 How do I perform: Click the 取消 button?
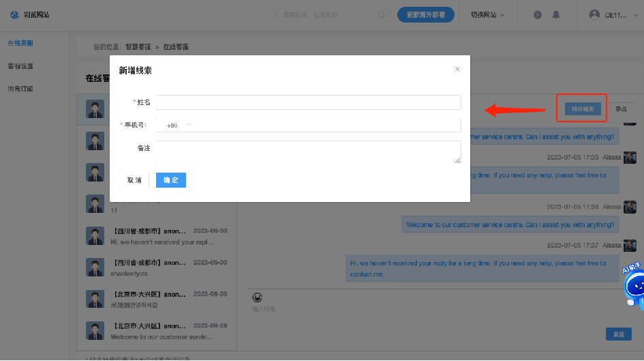[134, 180]
